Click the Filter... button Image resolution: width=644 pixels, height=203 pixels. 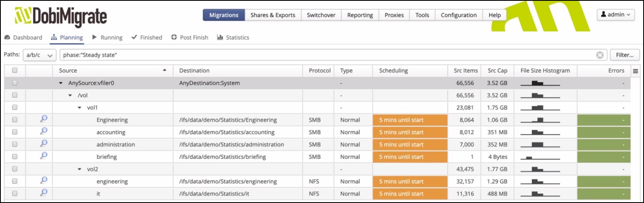[624, 55]
